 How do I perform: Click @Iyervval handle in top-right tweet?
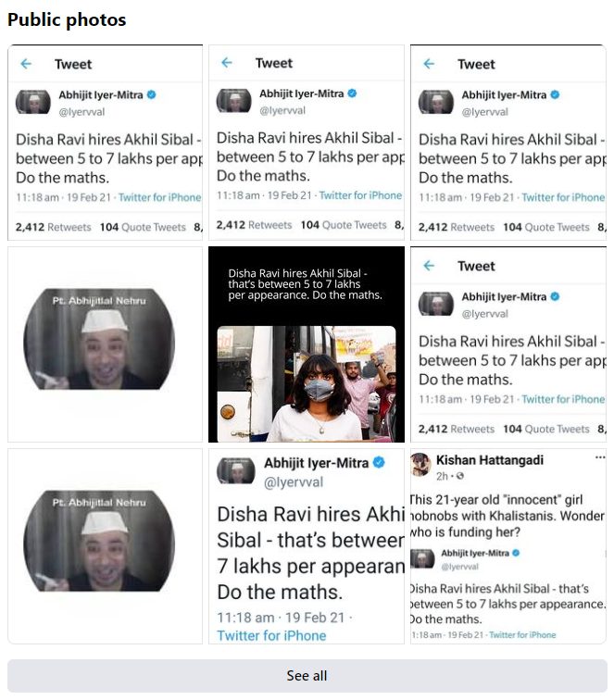pos(485,112)
